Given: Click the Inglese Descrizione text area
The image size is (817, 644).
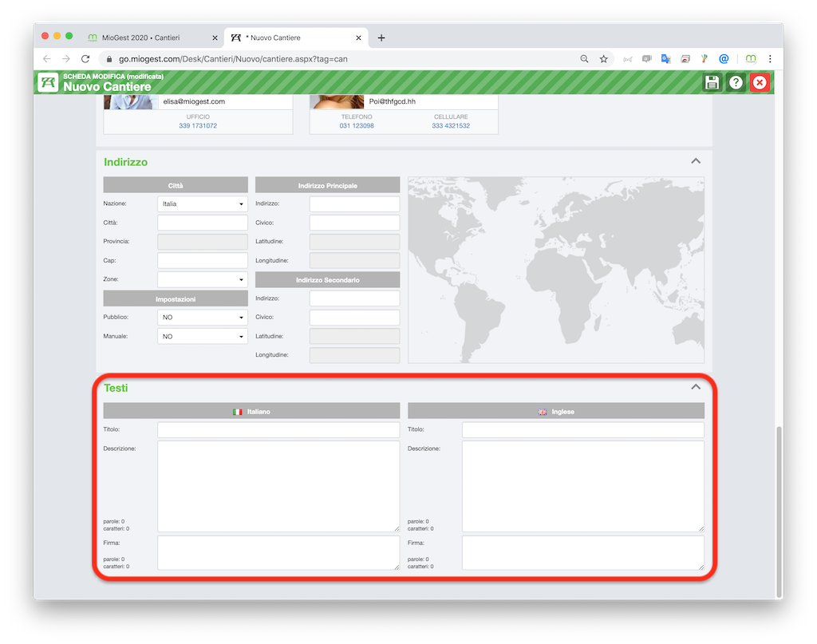Looking at the screenshot, I should 583,486.
